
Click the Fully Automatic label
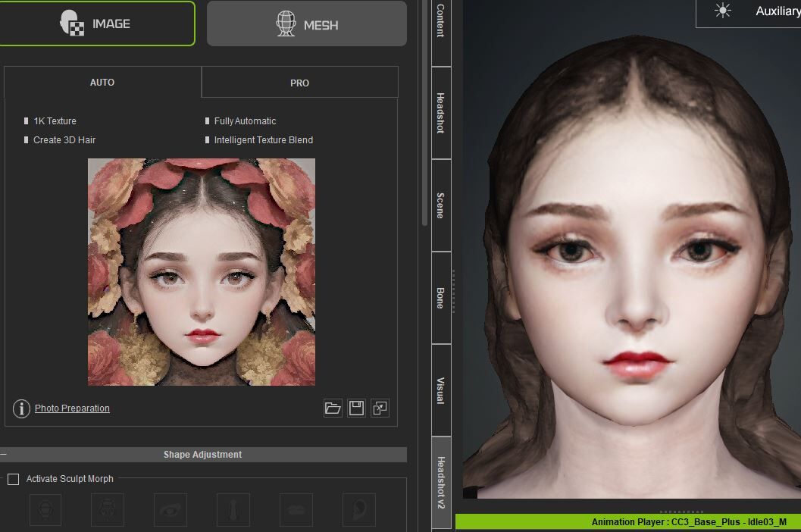246,121
